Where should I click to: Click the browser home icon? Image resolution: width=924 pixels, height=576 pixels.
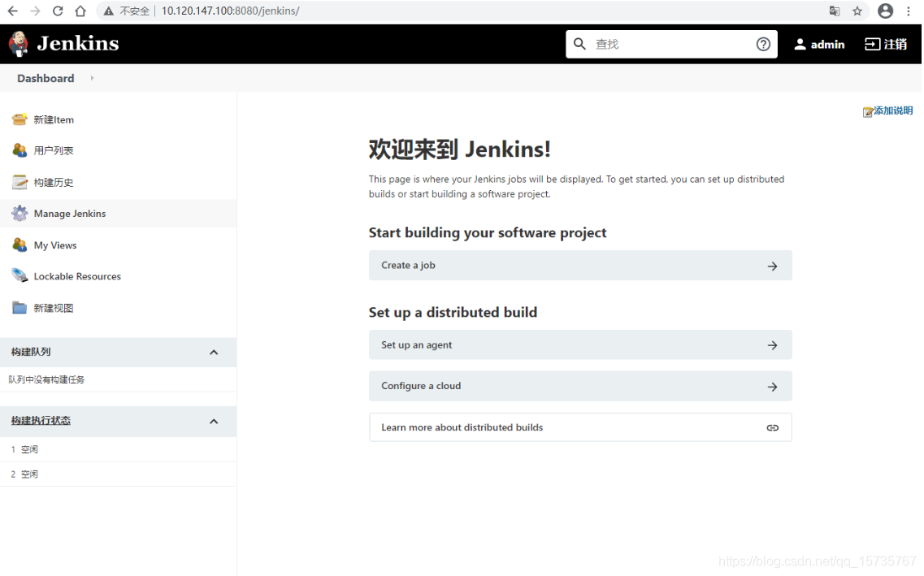click(80, 11)
